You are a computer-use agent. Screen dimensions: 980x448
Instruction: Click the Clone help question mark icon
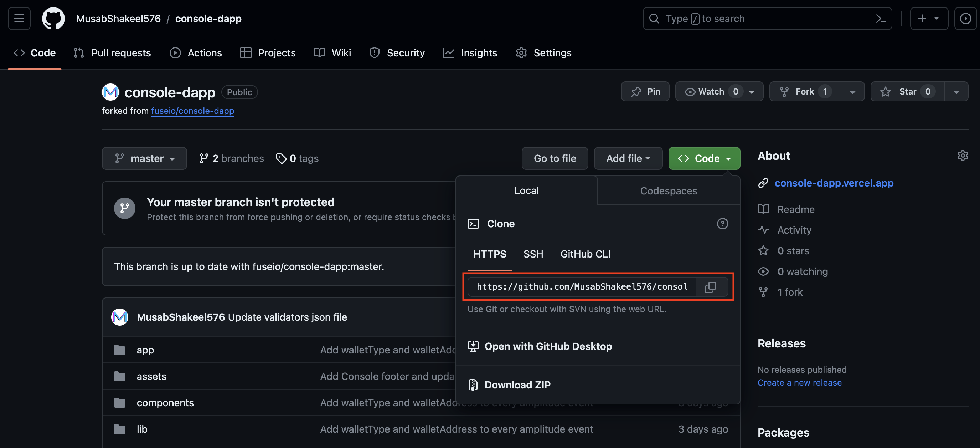[722, 223]
